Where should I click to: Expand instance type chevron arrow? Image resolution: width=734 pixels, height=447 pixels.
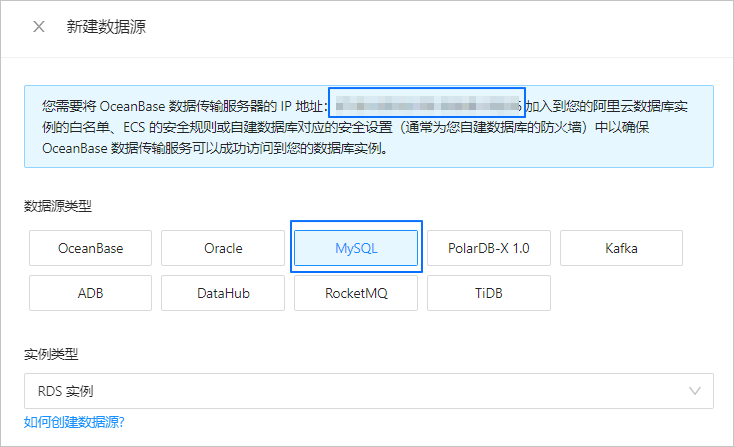coord(695,391)
